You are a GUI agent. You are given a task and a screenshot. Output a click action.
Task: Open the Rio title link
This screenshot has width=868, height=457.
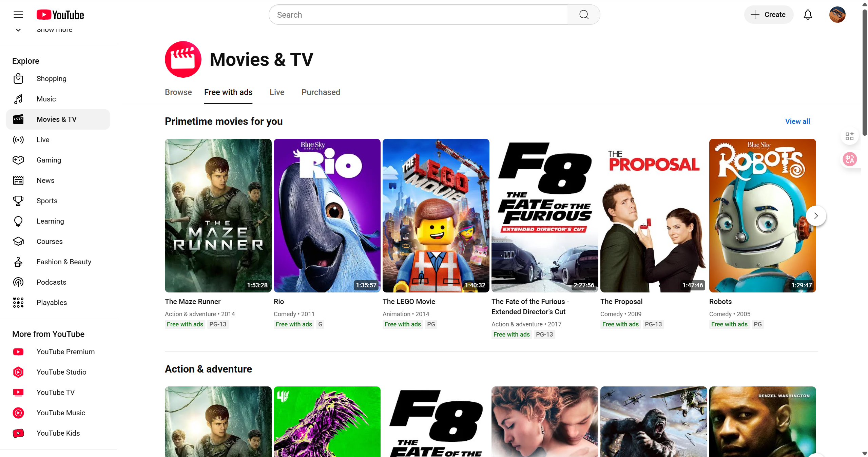coord(279,302)
